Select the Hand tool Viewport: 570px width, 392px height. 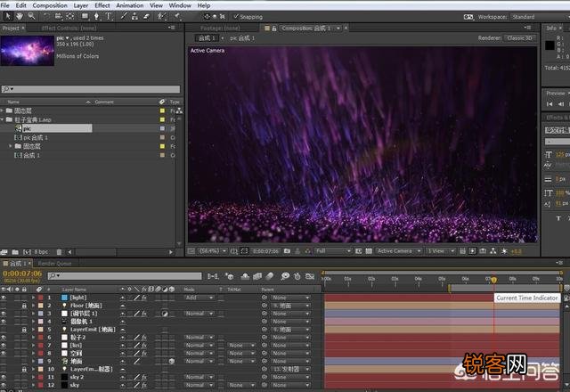20,16
